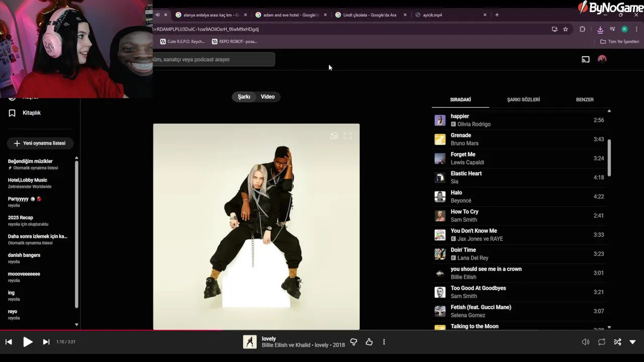
Task: Click Yeni oynatma listesi button
Action: (x=40, y=143)
